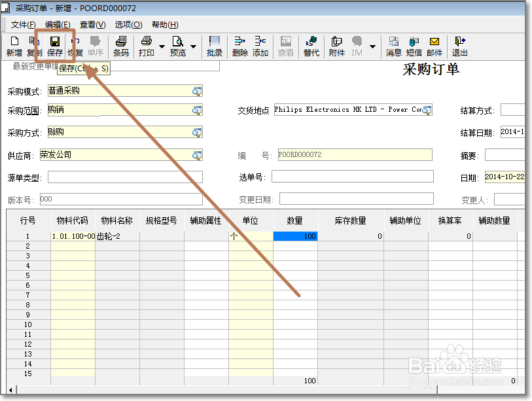The height and width of the screenshot is (401, 532).
Task: Click the 物料代码 column header
Action: [72, 220]
